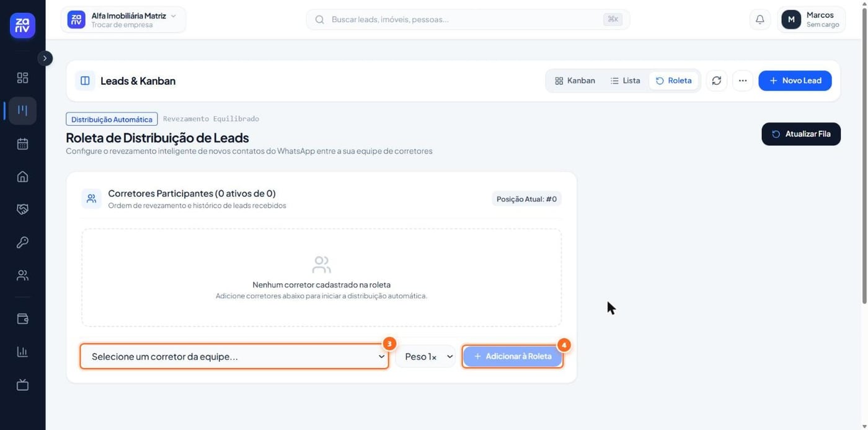Click the page vertical scrollbar

tap(866, 155)
